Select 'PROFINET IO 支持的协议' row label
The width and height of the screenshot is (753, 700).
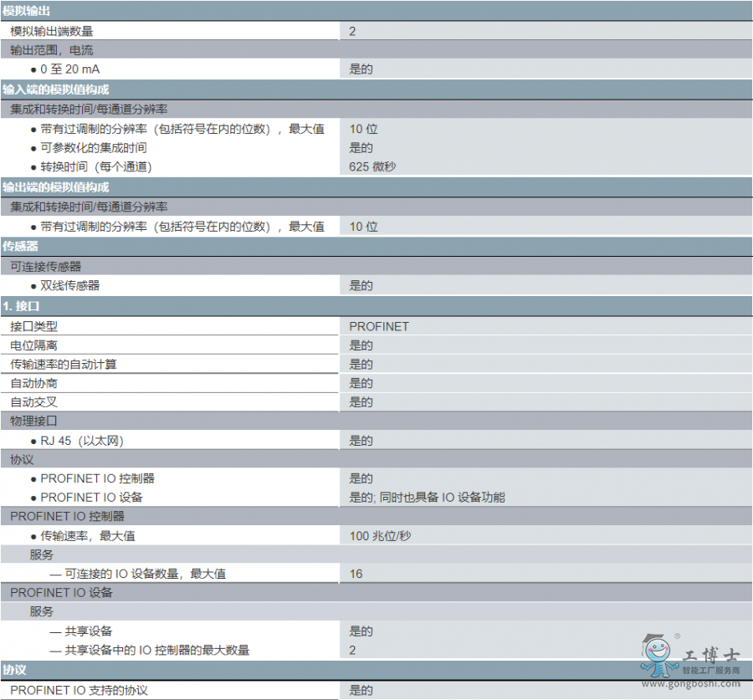[79, 690]
